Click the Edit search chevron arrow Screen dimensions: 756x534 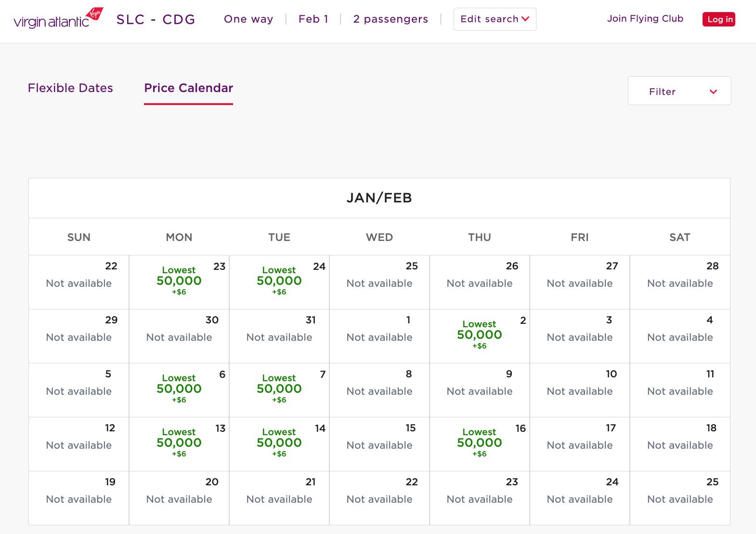click(x=526, y=19)
